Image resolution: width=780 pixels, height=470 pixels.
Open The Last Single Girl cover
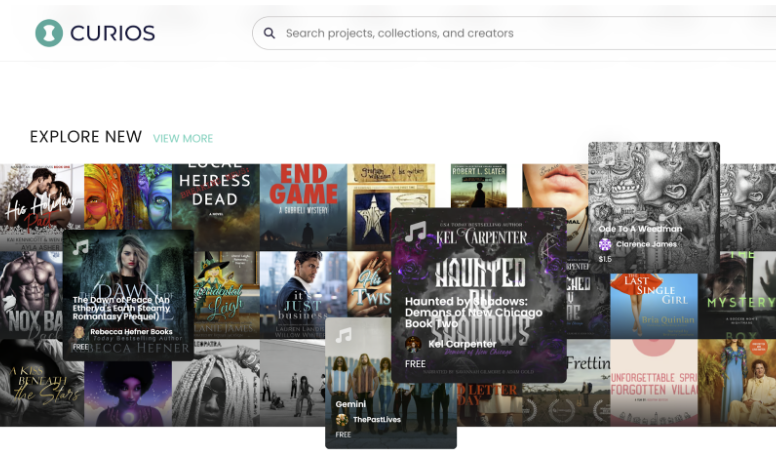pos(654,306)
